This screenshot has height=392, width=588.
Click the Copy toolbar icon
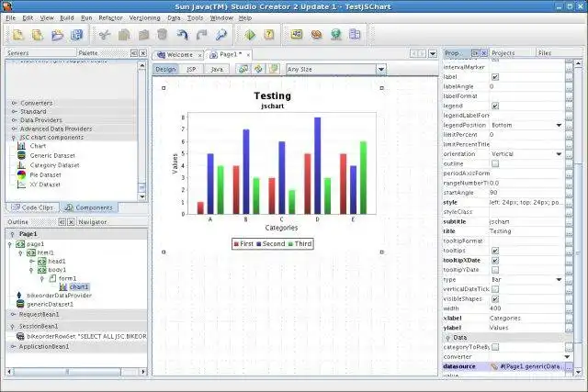(124, 35)
